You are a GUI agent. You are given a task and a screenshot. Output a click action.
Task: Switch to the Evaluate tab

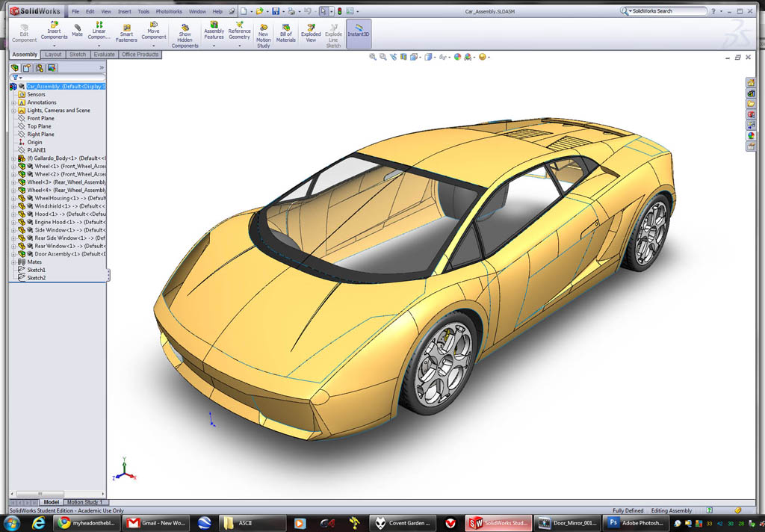pos(104,55)
